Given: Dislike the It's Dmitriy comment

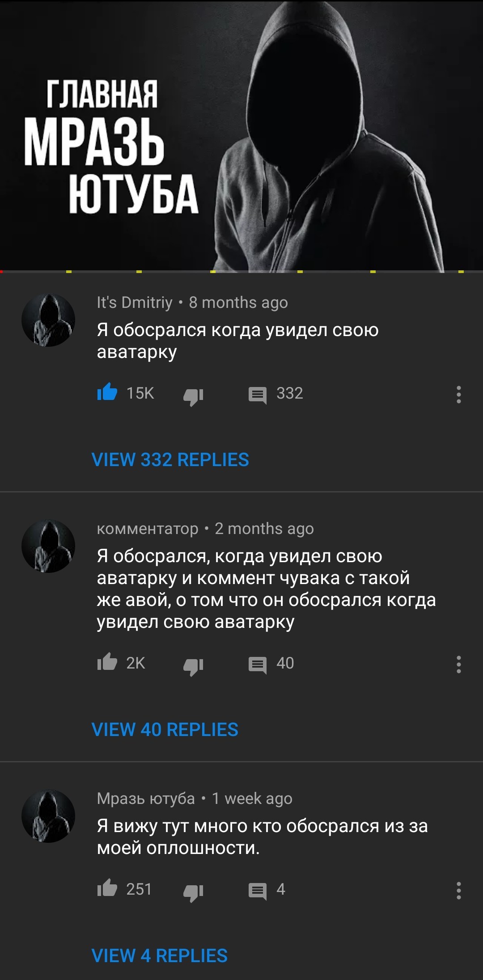Looking at the screenshot, I should tap(194, 395).
